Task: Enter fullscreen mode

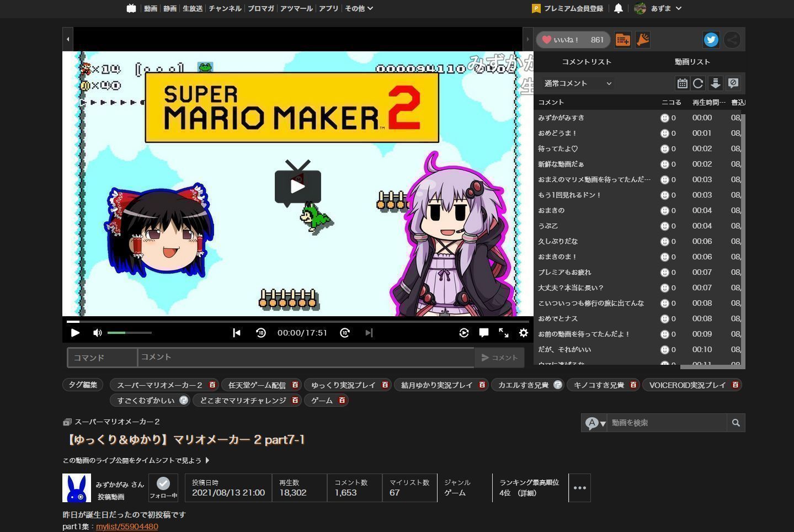Action: [504, 333]
